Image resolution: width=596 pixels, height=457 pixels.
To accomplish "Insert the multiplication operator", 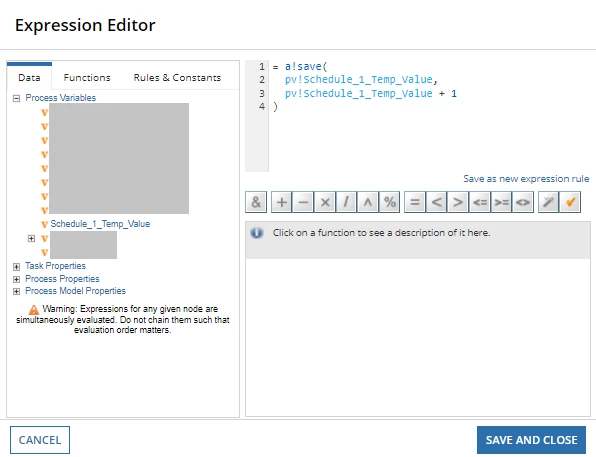I will coord(325,202).
